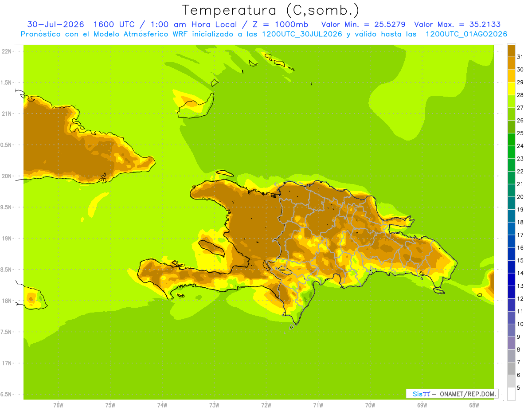Click 'Valor Max. = 35.2133' text
The image size is (532, 411).
pyautogui.click(x=457, y=24)
